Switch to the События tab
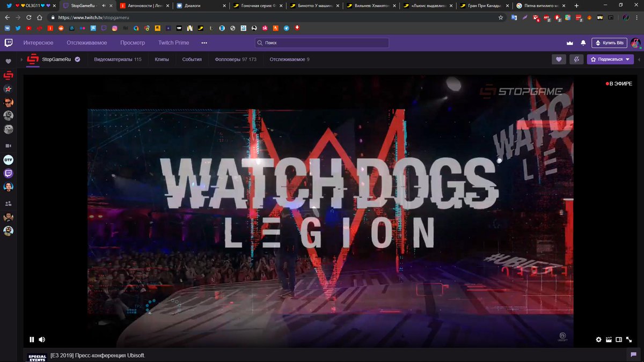This screenshot has height=362, width=644. tap(192, 59)
